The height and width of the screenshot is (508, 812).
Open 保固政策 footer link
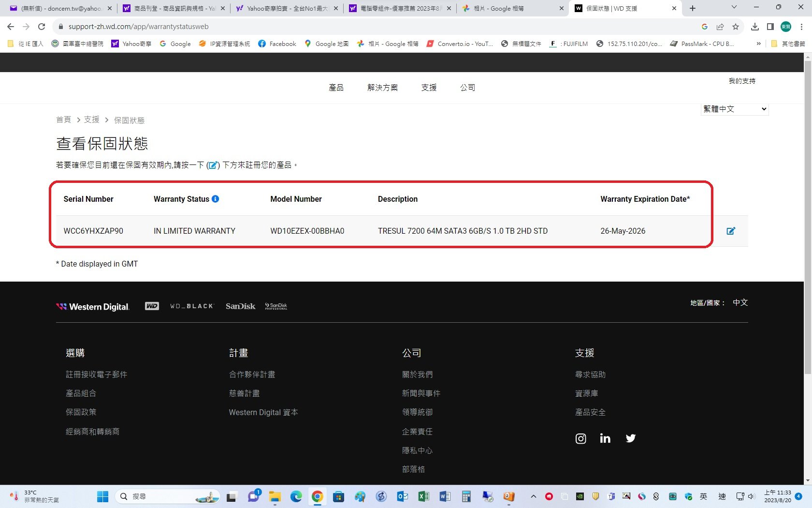click(81, 412)
